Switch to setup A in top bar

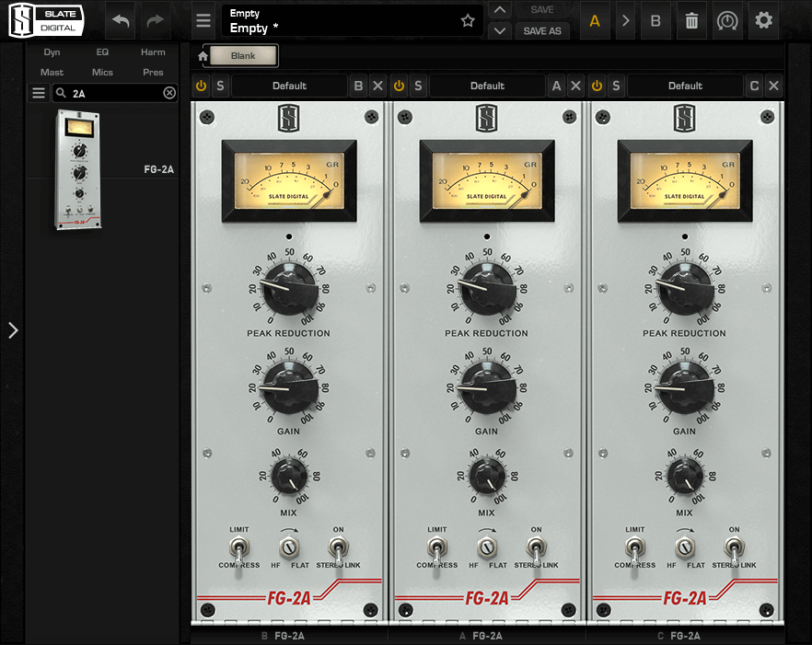[595, 21]
